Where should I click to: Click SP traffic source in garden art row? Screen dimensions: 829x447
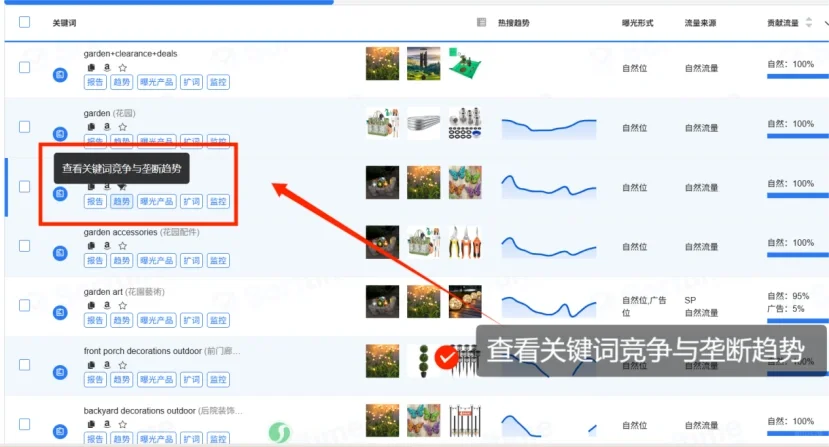pyautogui.click(x=690, y=300)
